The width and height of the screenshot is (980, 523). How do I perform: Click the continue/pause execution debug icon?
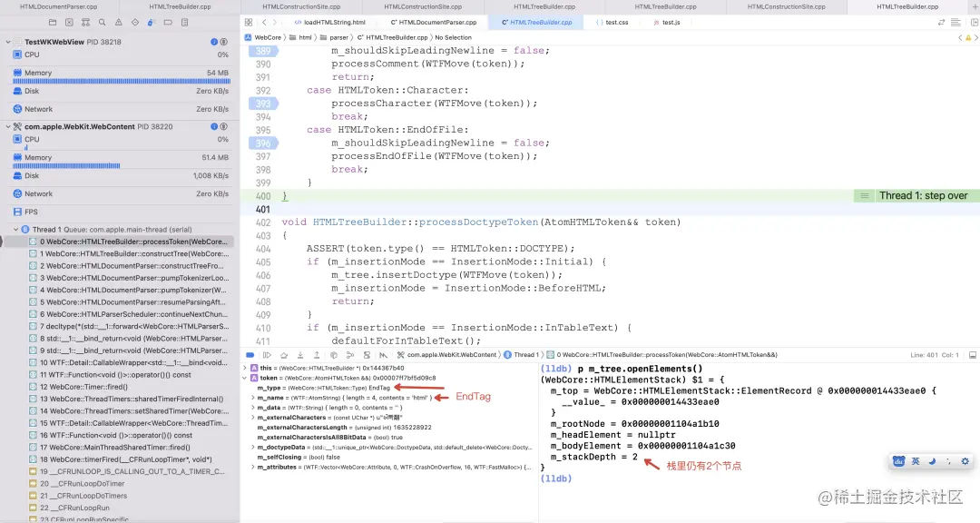tap(267, 355)
